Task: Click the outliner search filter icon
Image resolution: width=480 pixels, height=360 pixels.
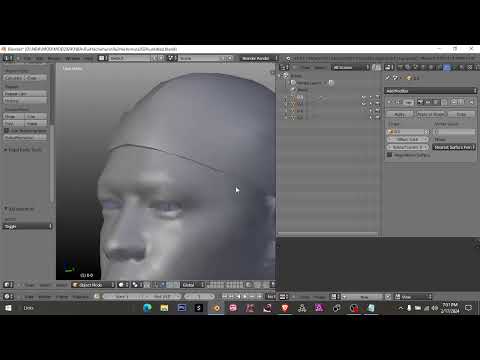Action: pos(377,67)
